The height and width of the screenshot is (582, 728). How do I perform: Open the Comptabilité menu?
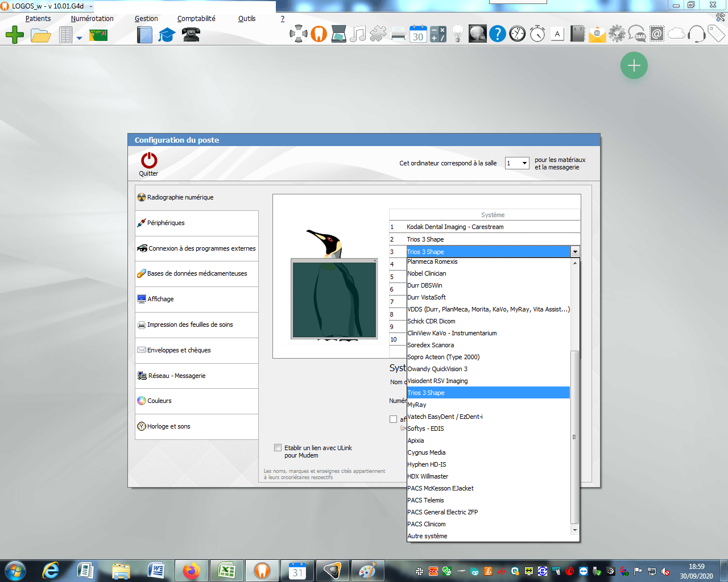196,19
